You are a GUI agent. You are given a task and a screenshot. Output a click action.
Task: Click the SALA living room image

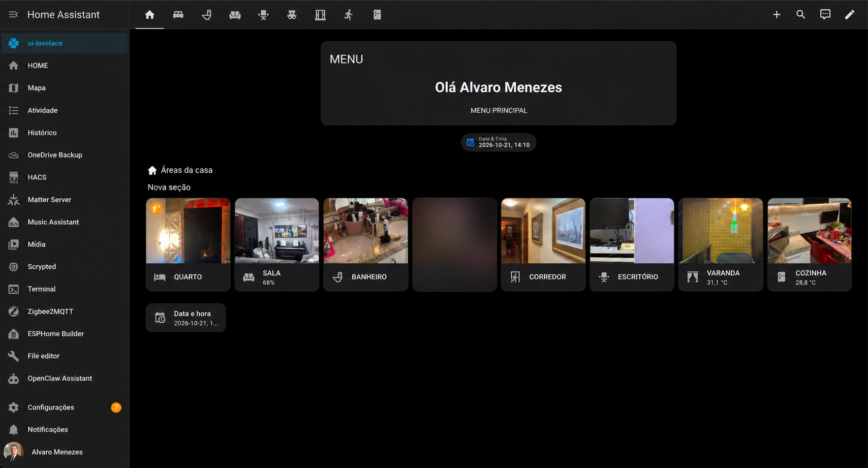tap(276, 231)
